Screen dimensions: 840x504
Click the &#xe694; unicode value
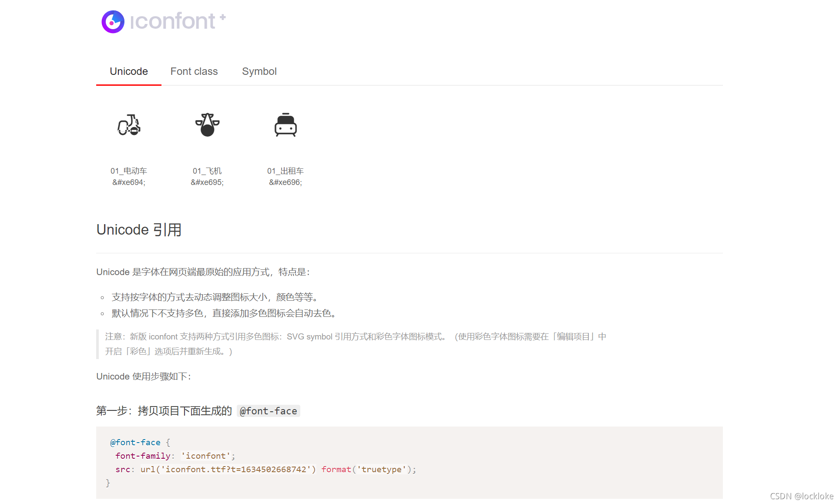point(129,182)
